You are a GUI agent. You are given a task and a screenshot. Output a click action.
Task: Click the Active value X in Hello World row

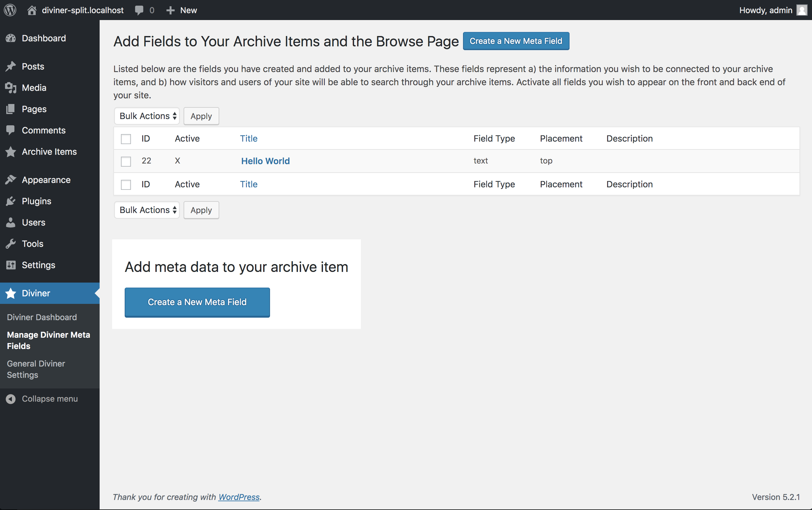coord(177,161)
